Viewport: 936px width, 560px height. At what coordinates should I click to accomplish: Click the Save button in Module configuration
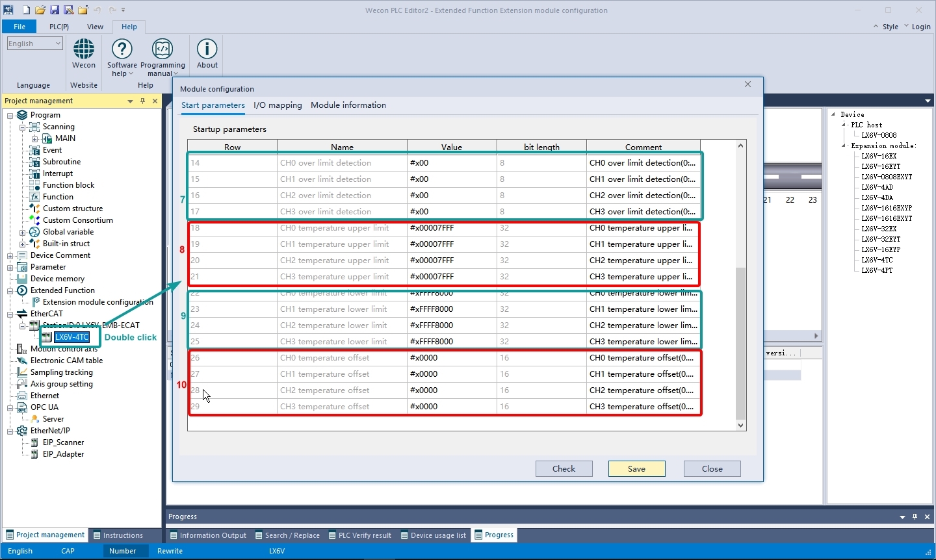[637, 469]
